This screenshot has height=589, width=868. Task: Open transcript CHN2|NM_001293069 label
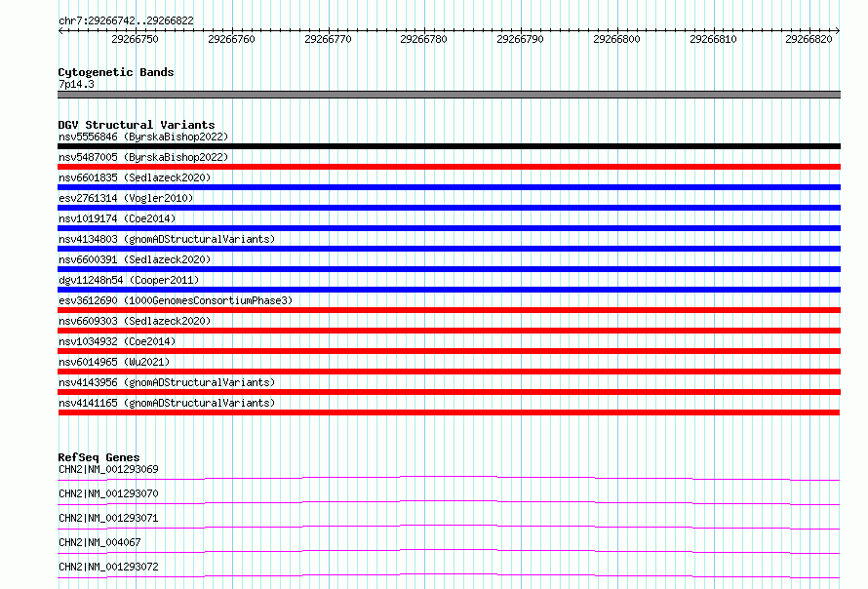[108, 469]
